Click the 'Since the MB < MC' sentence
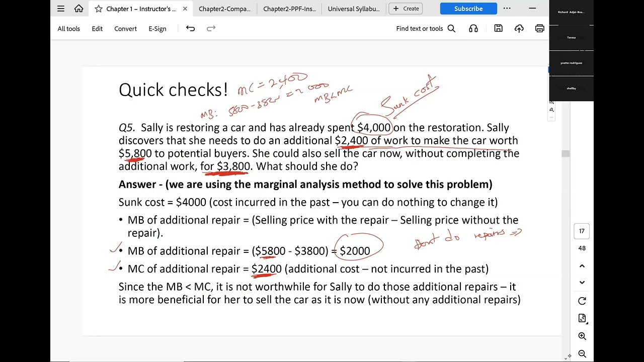644x362 pixels. pyautogui.click(x=319, y=293)
